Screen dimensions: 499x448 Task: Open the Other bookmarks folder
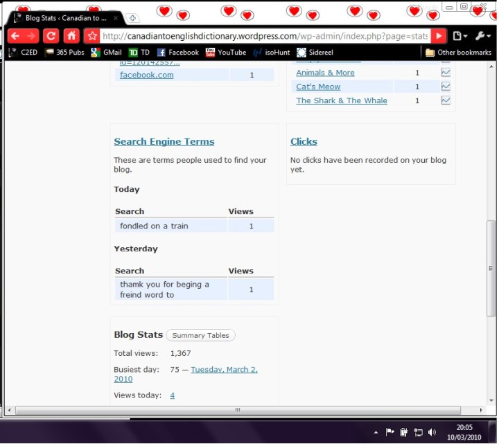[x=458, y=52]
